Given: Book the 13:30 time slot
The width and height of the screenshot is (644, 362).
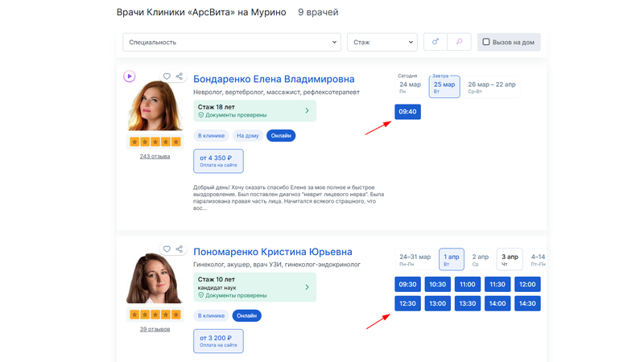Looking at the screenshot, I should tap(468, 303).
